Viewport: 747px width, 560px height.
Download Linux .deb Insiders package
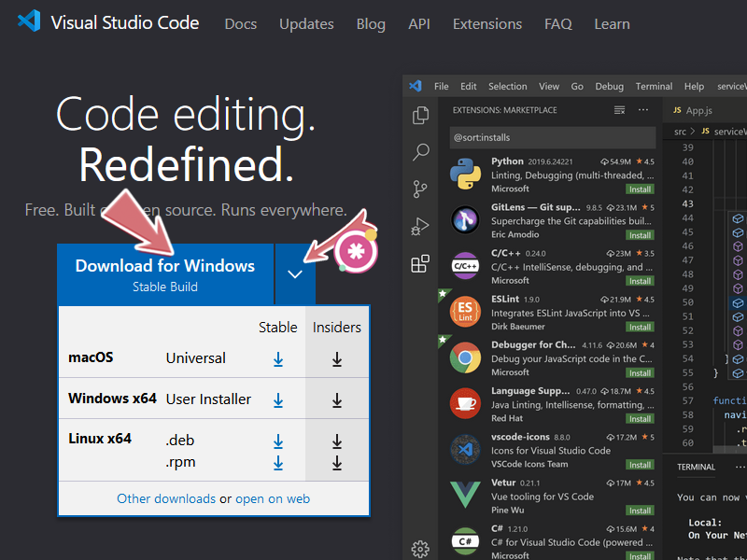pyautogui.click(x=337, y=441)
